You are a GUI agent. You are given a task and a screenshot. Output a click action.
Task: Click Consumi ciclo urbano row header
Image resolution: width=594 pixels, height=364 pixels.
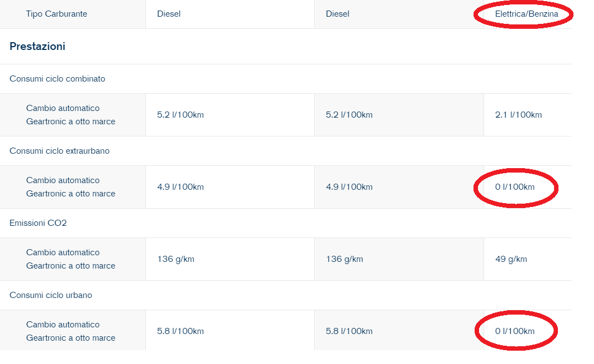pyautogui.click(x=51, y=295)
